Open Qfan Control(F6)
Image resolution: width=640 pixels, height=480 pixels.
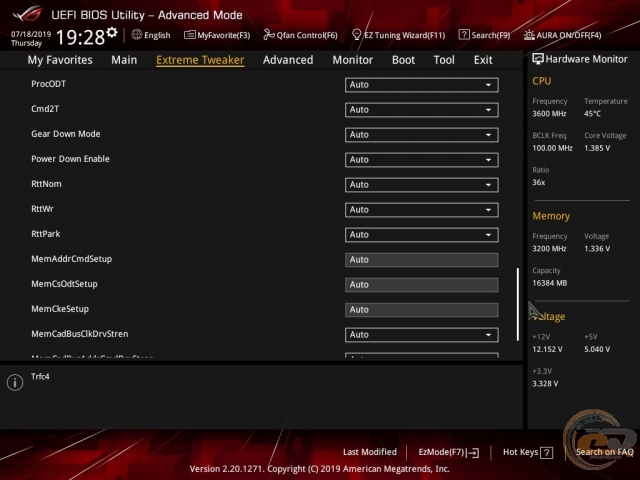(x=300, y=35)
